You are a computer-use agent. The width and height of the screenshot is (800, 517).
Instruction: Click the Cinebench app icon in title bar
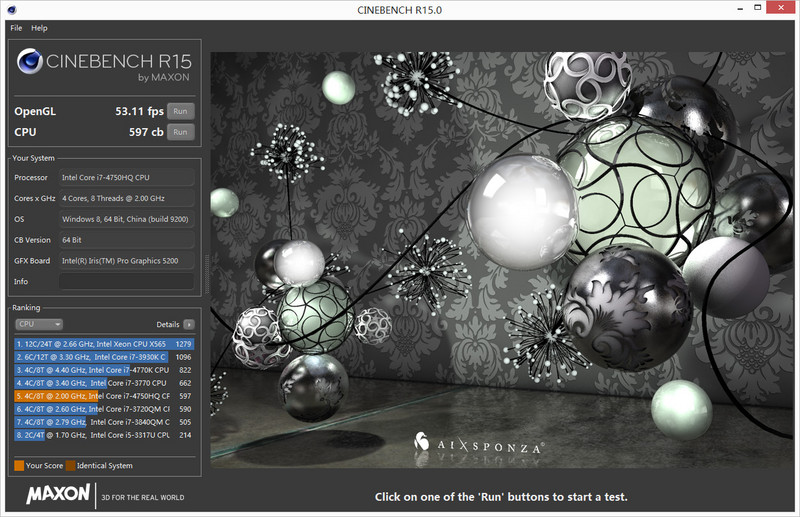click(x=12, y=9)
